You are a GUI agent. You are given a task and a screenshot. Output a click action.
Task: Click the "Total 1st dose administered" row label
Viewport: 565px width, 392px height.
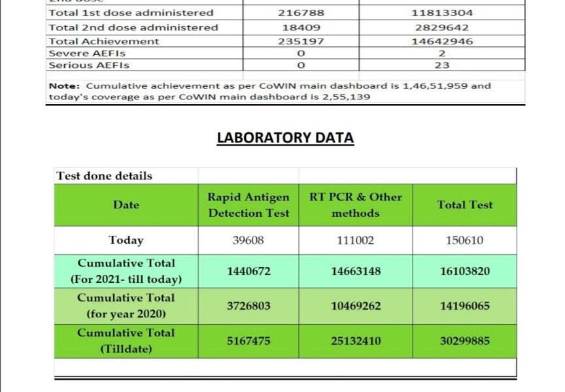pyautogui.click(x=131, y=13)
